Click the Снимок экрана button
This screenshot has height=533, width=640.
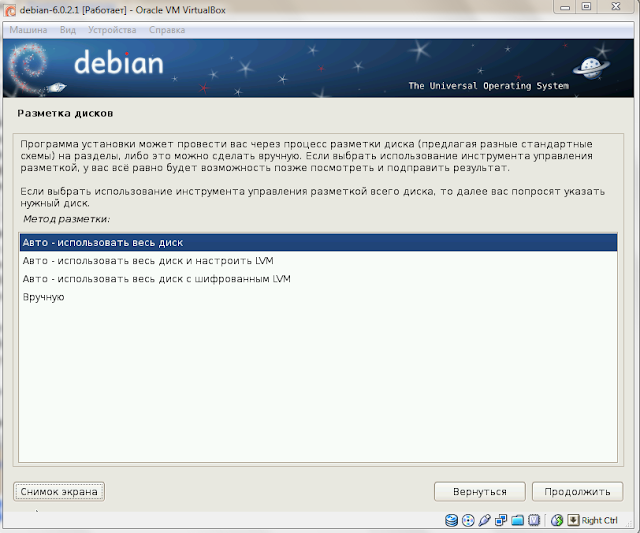tap(59, 491)
